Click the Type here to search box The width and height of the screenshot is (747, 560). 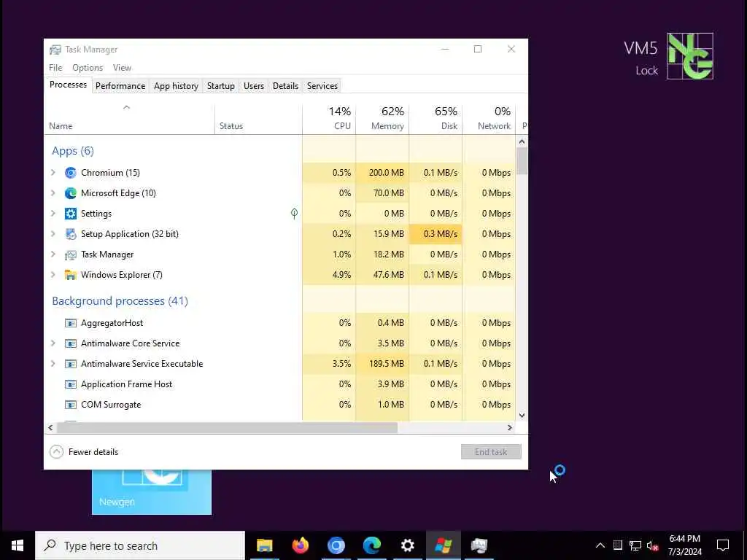point(140,545)
